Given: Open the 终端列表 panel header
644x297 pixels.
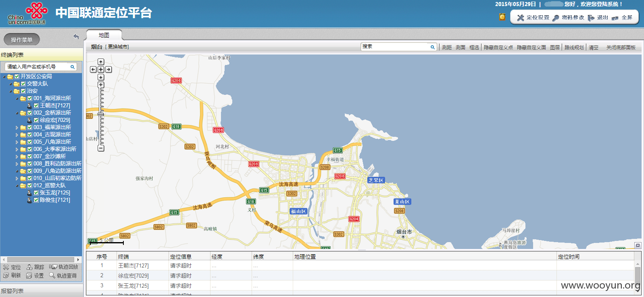Looking at the screenshot, I should [42, 54].
